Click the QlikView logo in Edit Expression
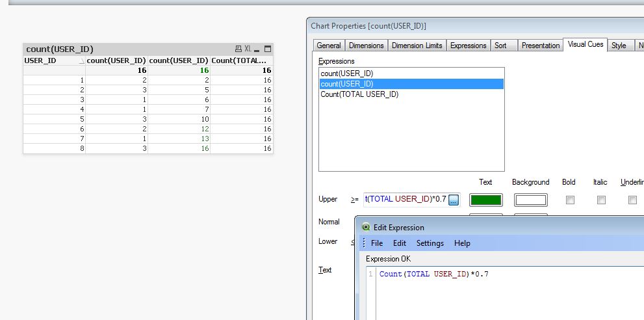This screenshot has height=320, width=644. (x=366, y=228)
